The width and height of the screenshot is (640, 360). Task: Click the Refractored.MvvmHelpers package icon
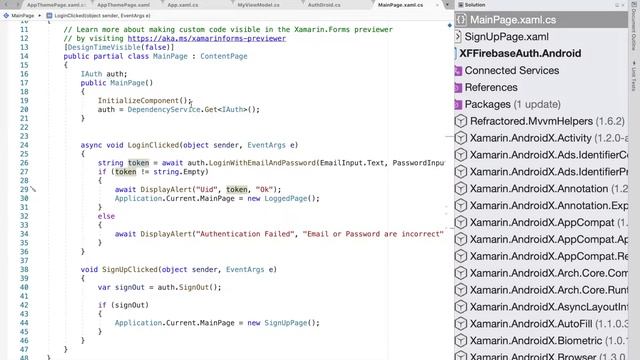[461, 121]
